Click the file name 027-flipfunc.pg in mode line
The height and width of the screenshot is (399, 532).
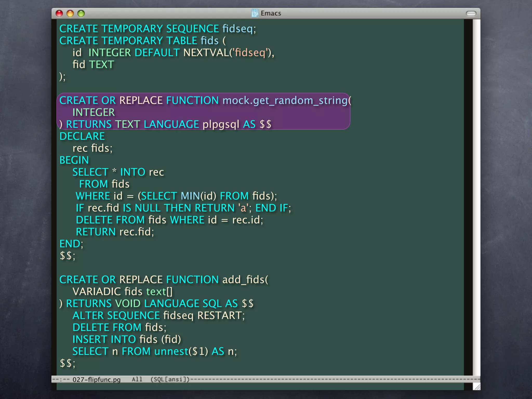pos(96,380)
